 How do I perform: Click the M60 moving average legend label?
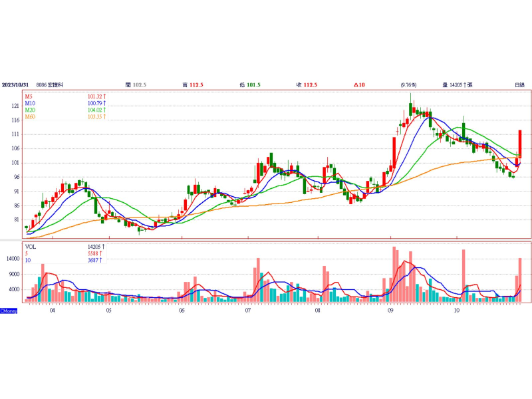point(30,117)
